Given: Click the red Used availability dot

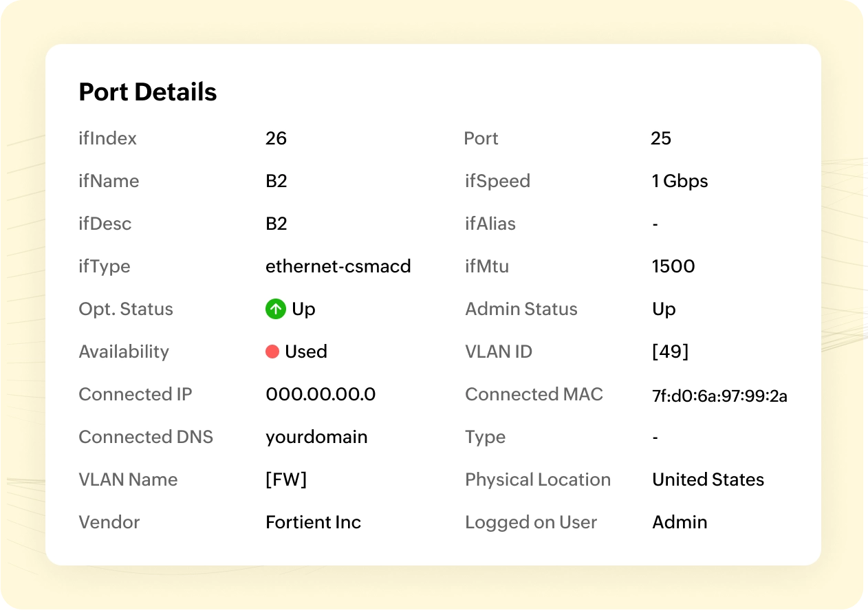Looking at the screenshot, I should click(272, 352).
